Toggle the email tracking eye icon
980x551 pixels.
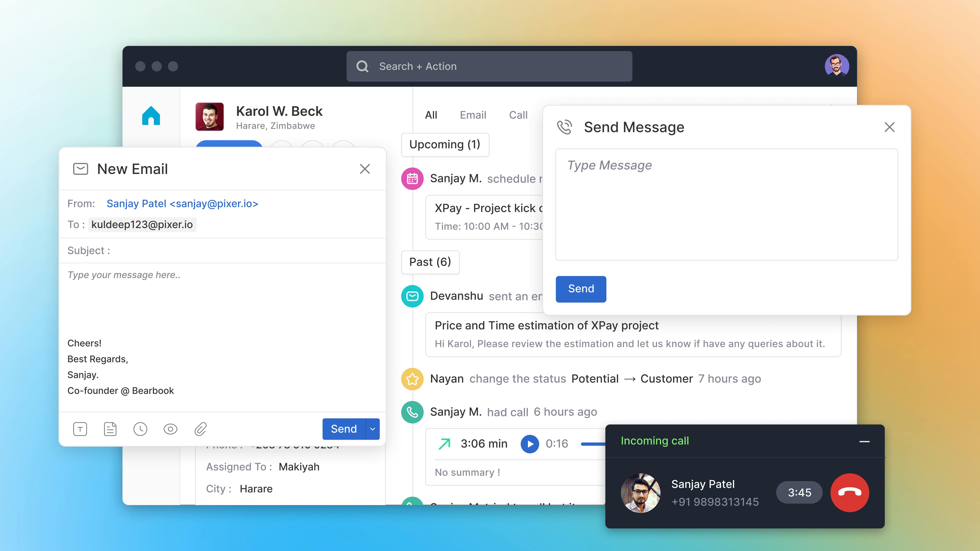coord(170,429)
